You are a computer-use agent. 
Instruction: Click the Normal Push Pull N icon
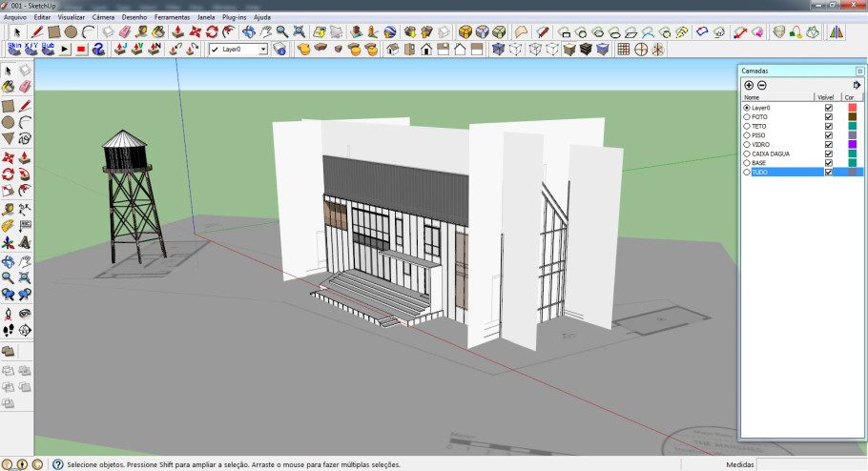point(154,50)
